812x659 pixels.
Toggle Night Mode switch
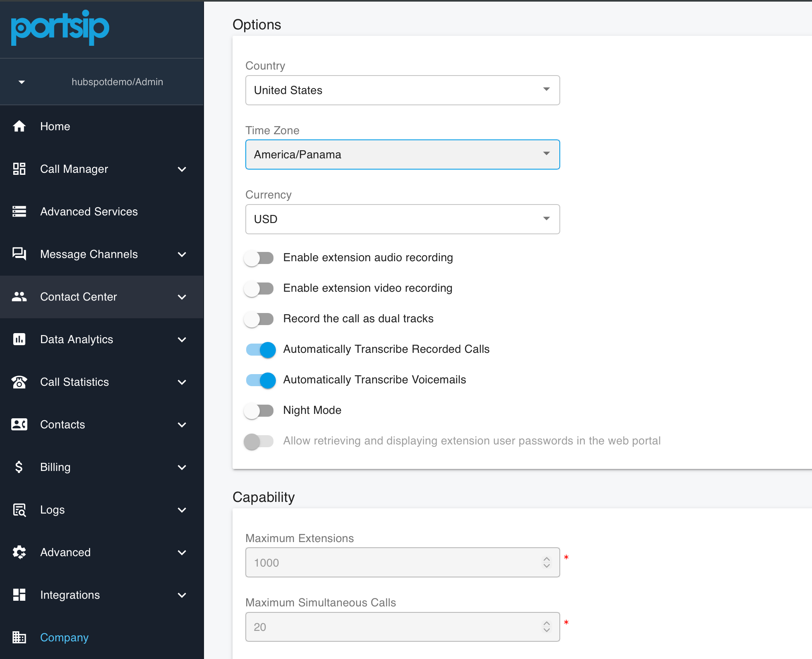[x=259, y=410]
